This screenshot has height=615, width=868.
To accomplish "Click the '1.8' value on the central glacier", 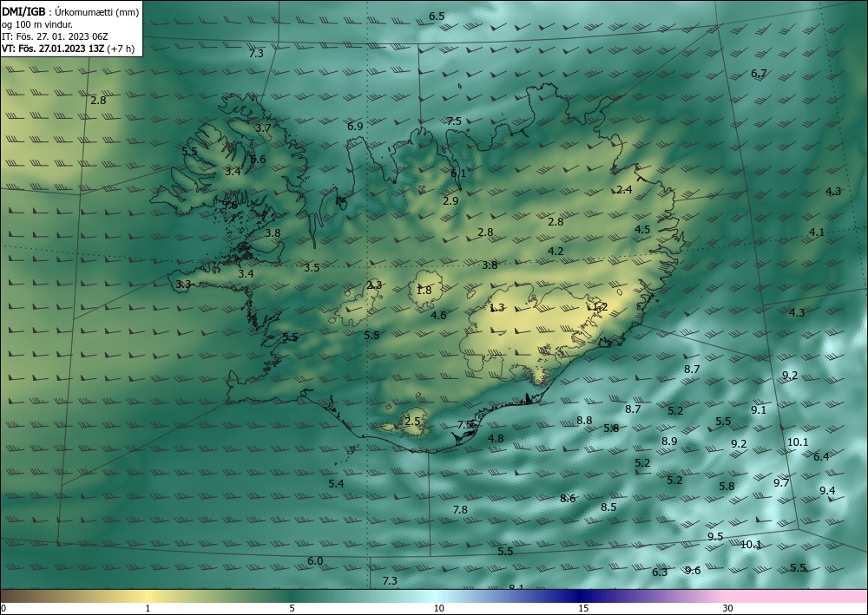I will click(x=424, y=291).
